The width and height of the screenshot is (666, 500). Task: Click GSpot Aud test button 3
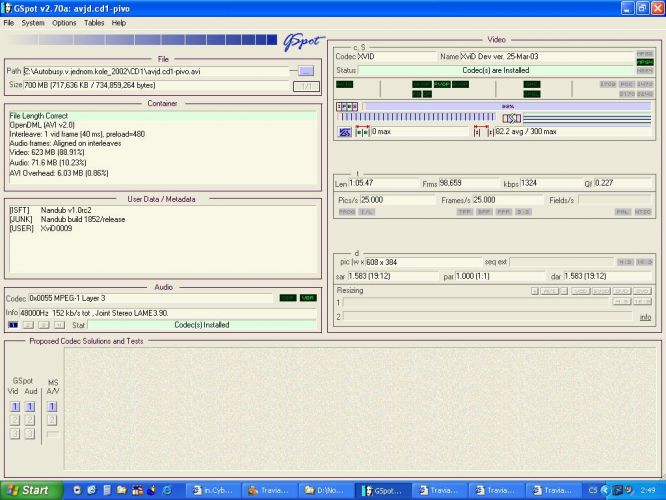click(x=30, y=434)
